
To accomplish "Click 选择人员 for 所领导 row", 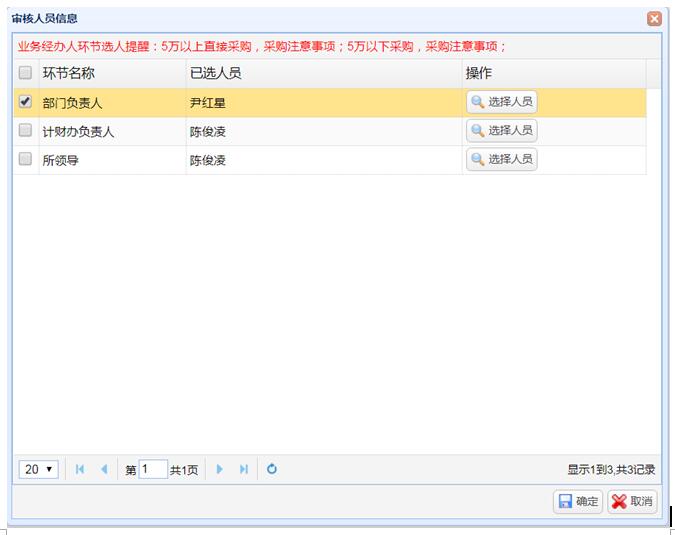I will tap(501, 159).
